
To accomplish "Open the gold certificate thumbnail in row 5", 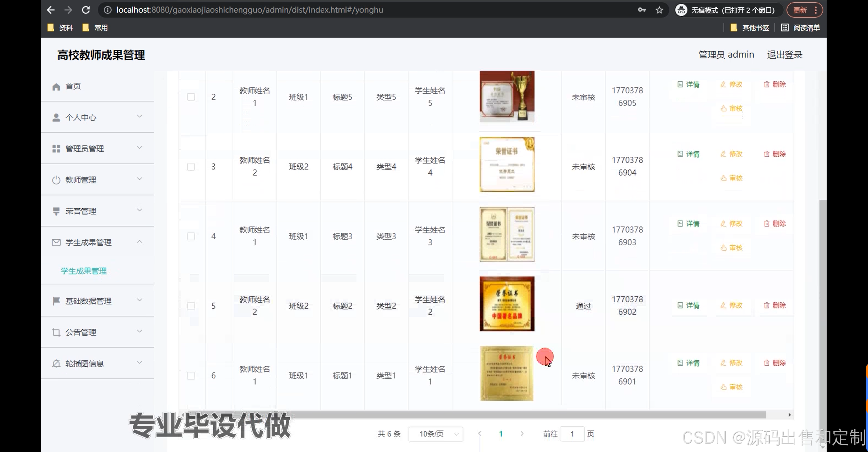I will 507,304.
